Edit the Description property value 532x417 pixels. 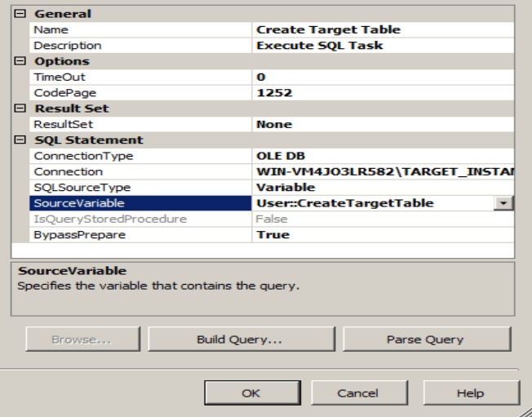[383, 46]
